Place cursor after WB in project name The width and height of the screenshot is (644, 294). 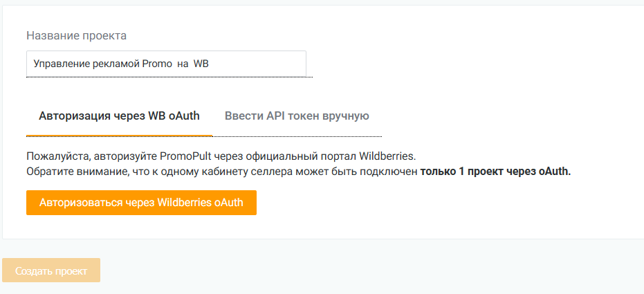coord(210,64)
